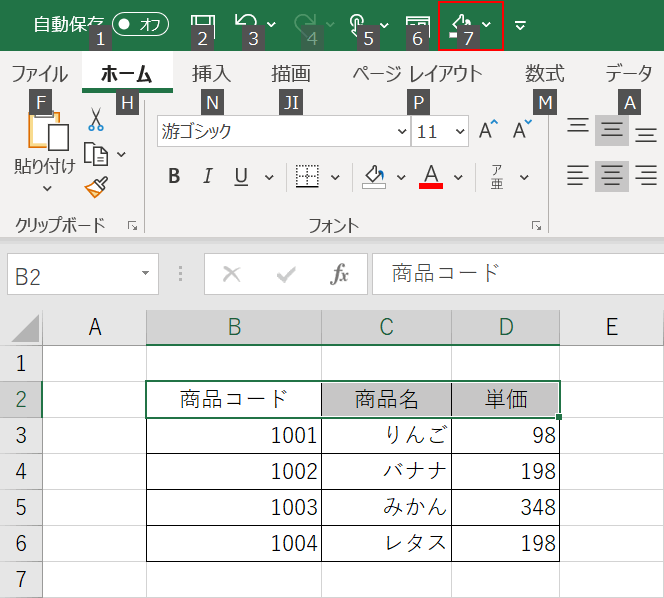
Task: Click the Cut scissors icon
Action: (96, 119)
